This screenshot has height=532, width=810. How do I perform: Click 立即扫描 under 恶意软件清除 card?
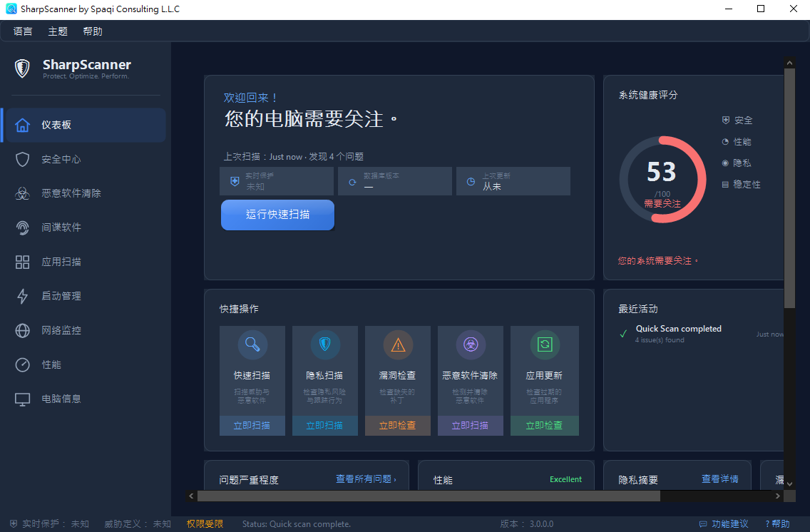pos(471,426)
